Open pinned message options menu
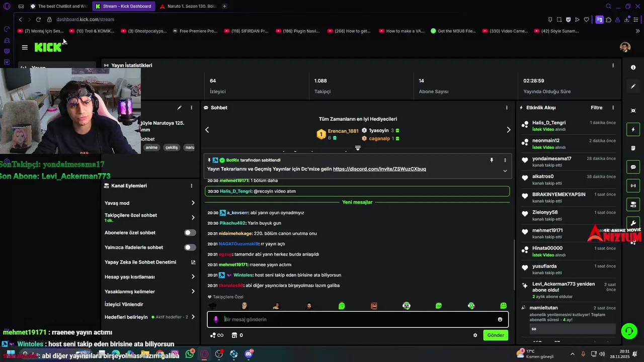The image size is (644, 362). click(x=505, y=160)
